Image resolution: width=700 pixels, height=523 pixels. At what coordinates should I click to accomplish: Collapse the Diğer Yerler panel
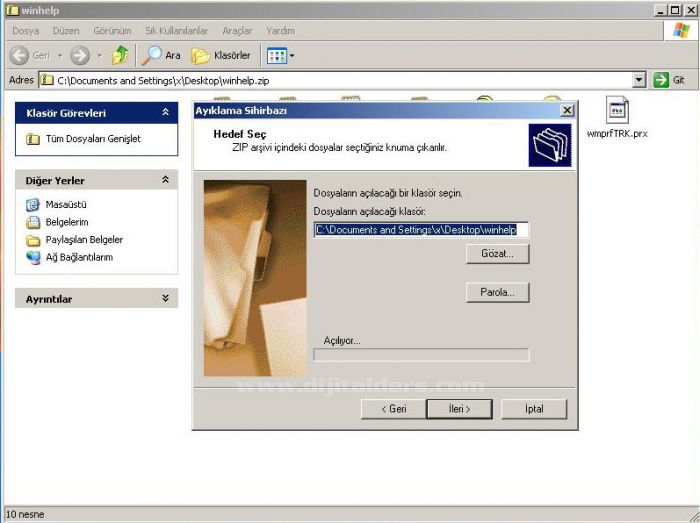tap(165, 180)
